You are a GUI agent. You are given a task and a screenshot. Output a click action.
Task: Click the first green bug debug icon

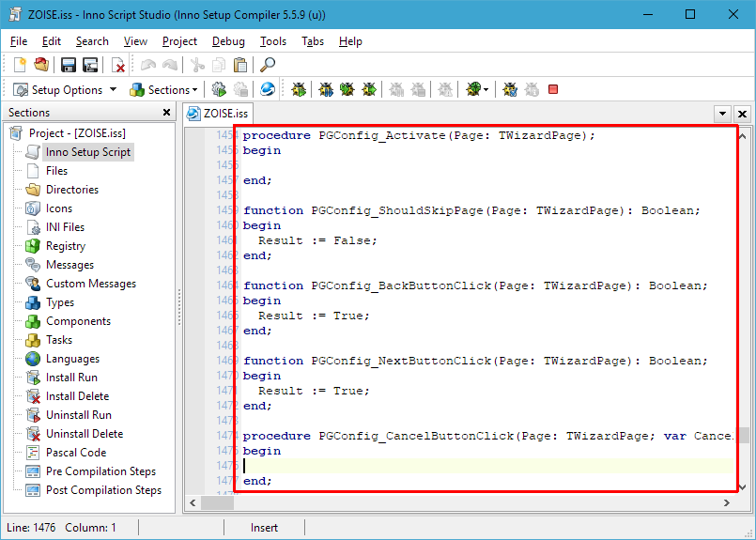299,89
